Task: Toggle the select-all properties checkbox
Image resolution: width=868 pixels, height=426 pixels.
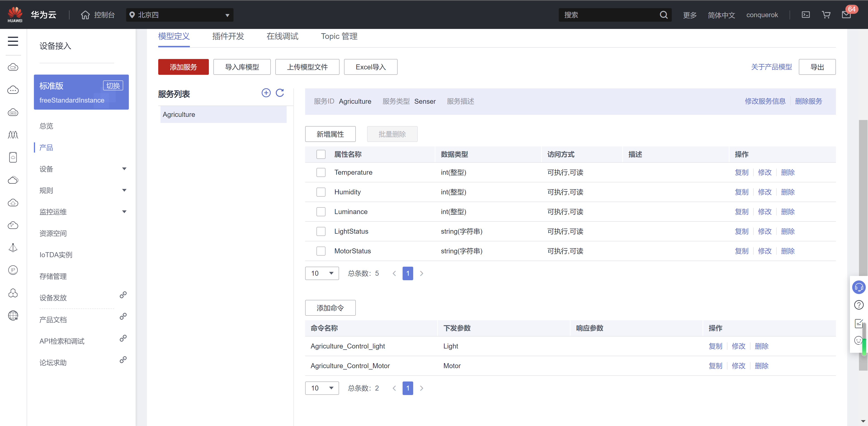Action: click(321, 154)
